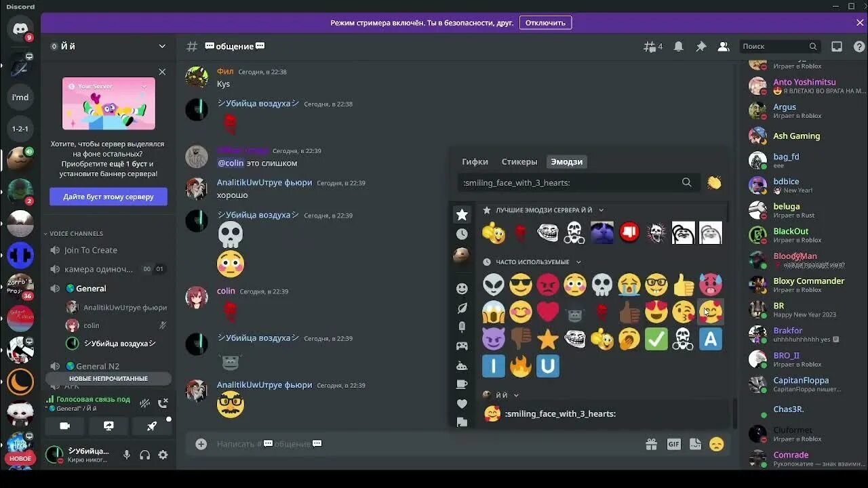Jump to favorites star emoji category
The image size is (868, 488).
pos(462,214)
